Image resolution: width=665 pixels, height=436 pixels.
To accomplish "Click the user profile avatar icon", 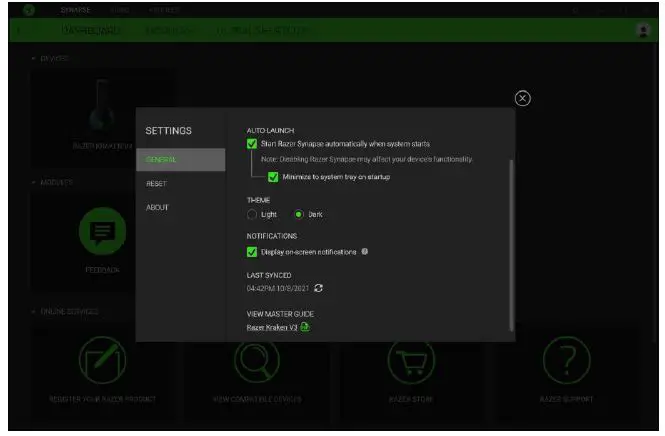I will point(643,30).
